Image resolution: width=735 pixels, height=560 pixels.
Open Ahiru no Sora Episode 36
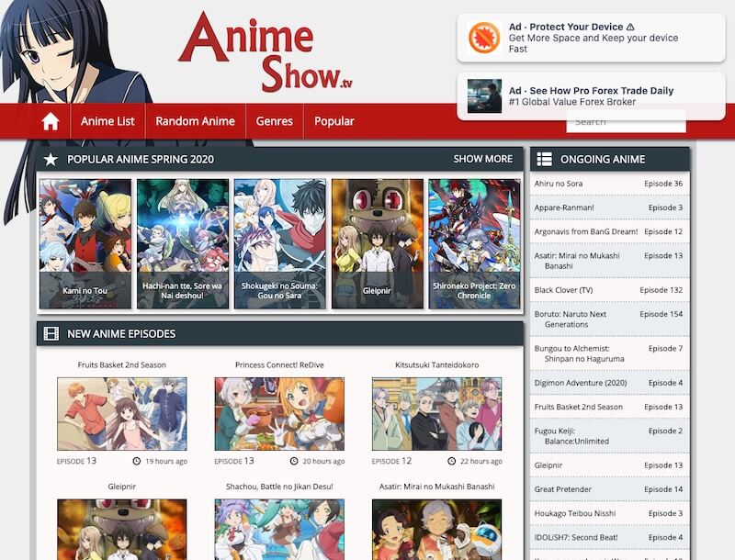click(609, 184)
